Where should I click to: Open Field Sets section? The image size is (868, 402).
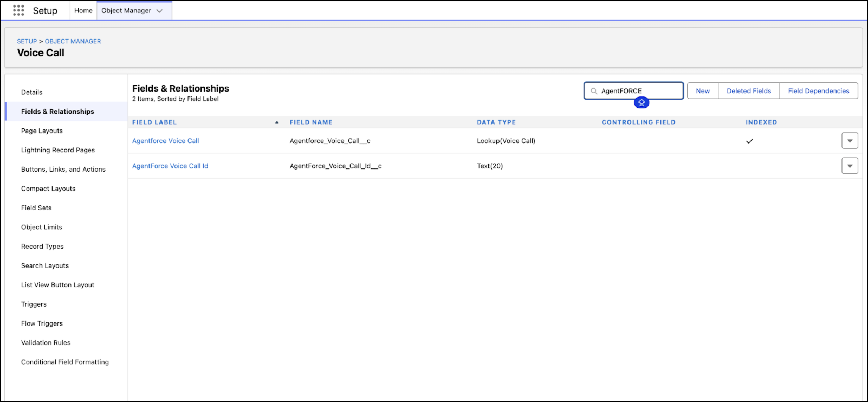coord(36,208)
